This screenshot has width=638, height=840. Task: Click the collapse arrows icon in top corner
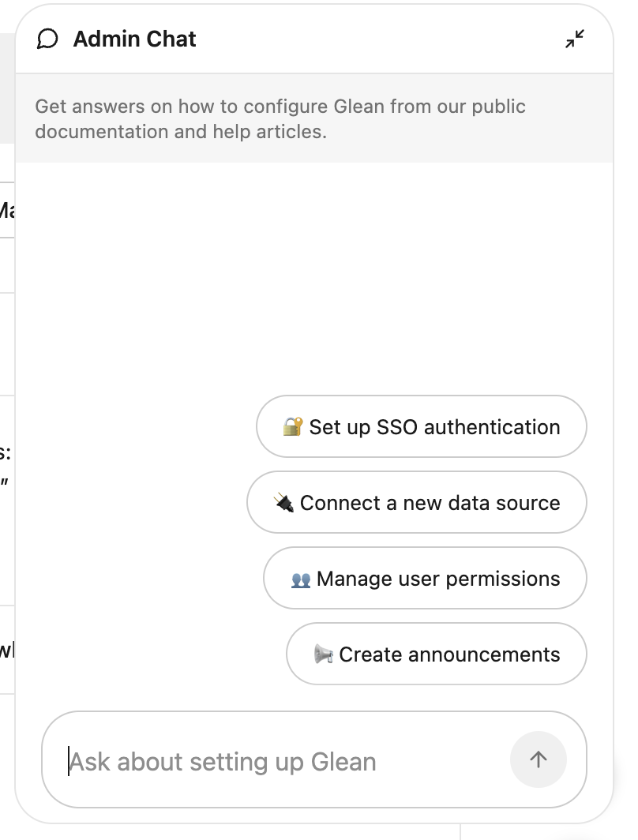click(576, 37)
